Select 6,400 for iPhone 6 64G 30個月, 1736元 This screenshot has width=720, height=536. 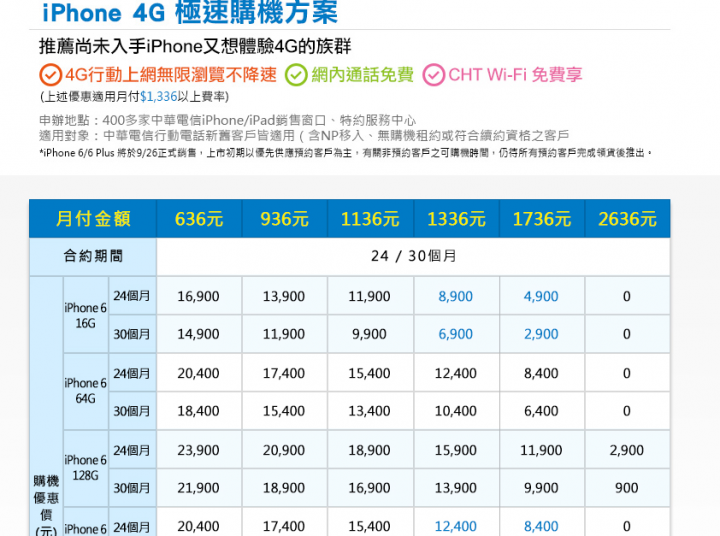click(541, 411)
